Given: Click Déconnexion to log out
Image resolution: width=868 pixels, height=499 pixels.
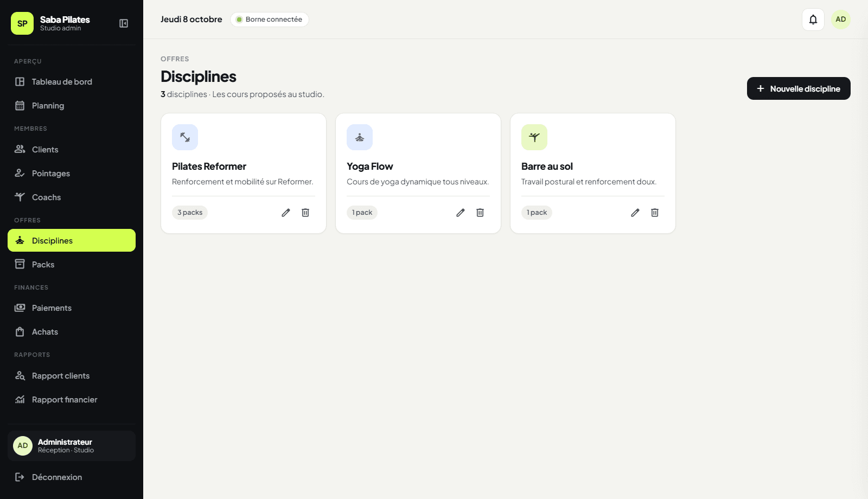Looking at the screenshot, I should (72, 477).
